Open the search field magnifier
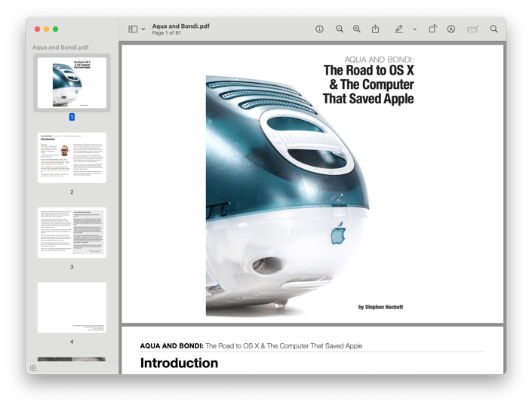The image size is (532, 408). click(x=494, y=29)
